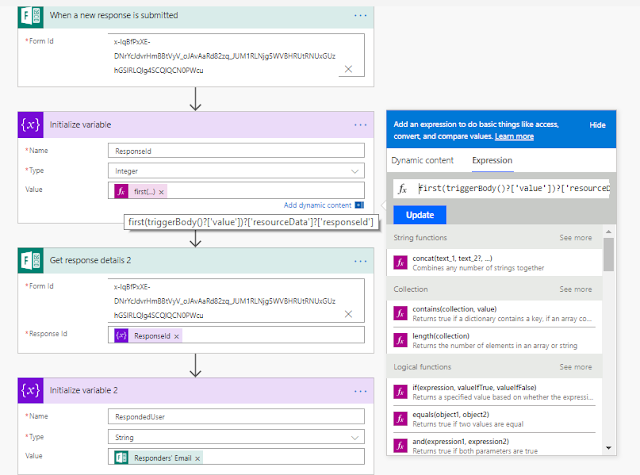Click the variable icon on the ResponseId token
This screenshot has width=640, height=475.
tap(121, 336)
